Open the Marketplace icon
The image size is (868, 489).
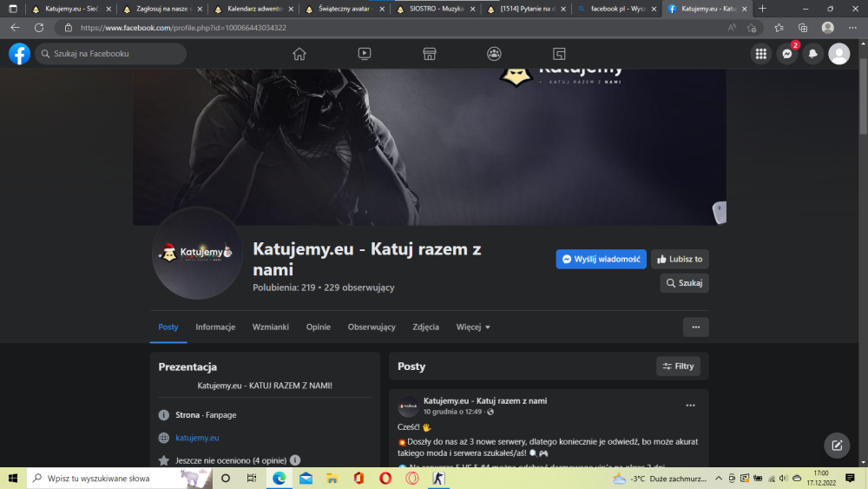tap(430, 54)
